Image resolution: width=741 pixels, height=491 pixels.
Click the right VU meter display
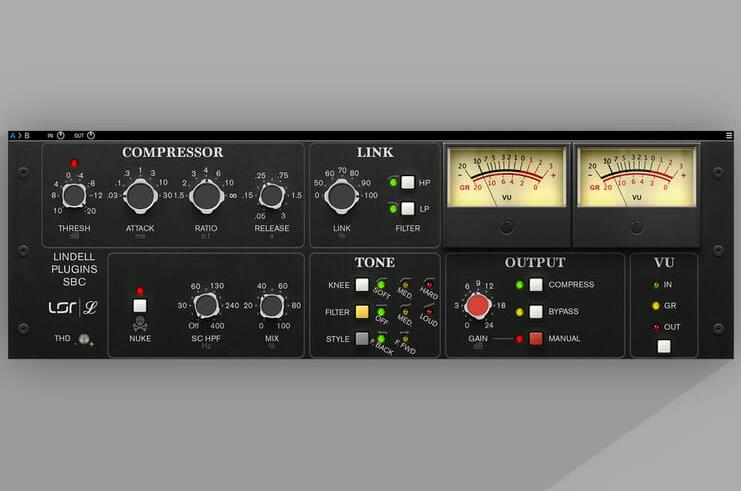(637, 177)
